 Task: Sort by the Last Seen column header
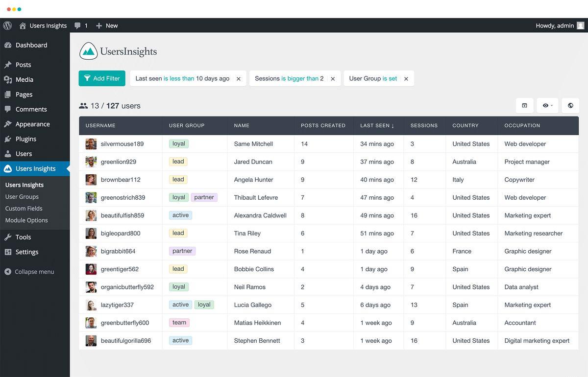[377, 125]
